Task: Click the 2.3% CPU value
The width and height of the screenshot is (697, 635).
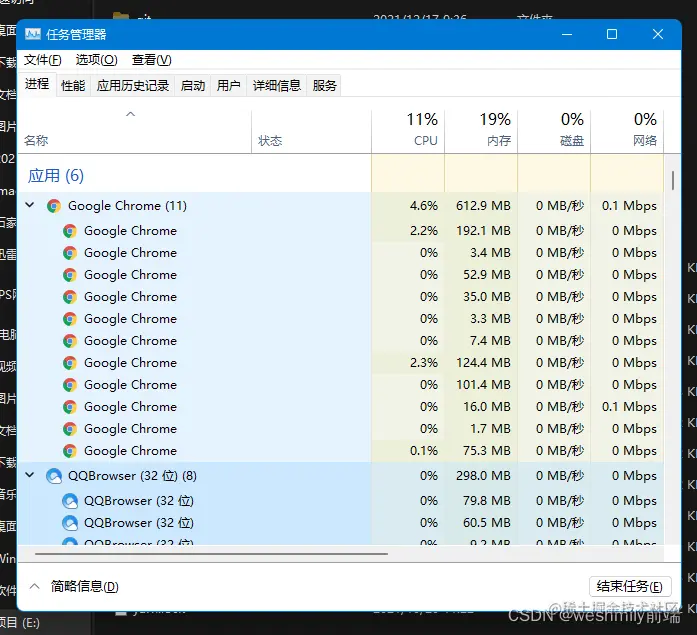Action: [424, 363]
